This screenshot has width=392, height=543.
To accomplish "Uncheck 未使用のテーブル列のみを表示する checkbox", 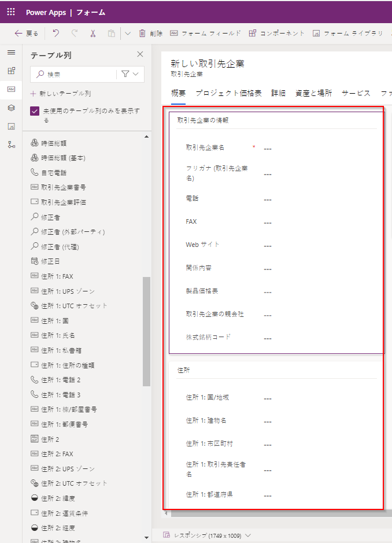I will 35,111.
